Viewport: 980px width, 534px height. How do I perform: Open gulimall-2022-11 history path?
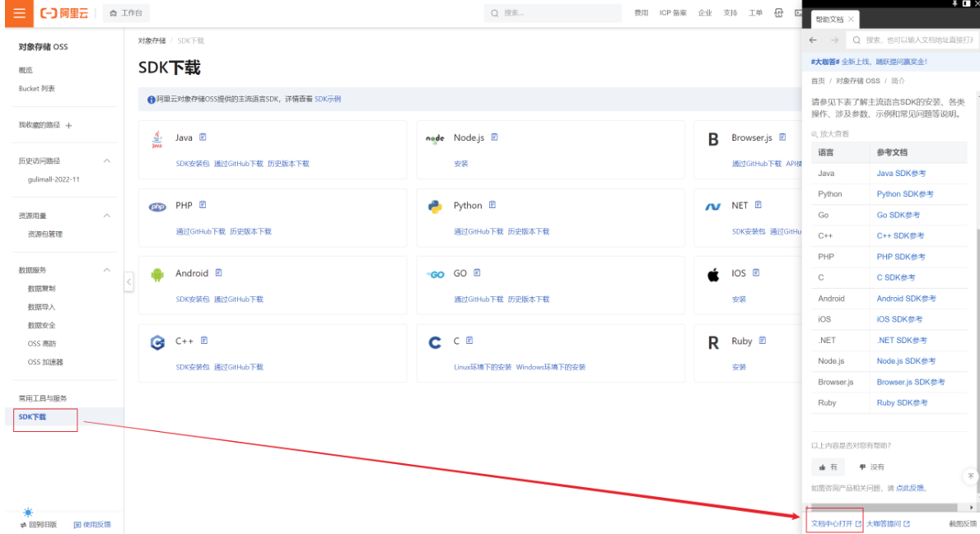point(54,179)
